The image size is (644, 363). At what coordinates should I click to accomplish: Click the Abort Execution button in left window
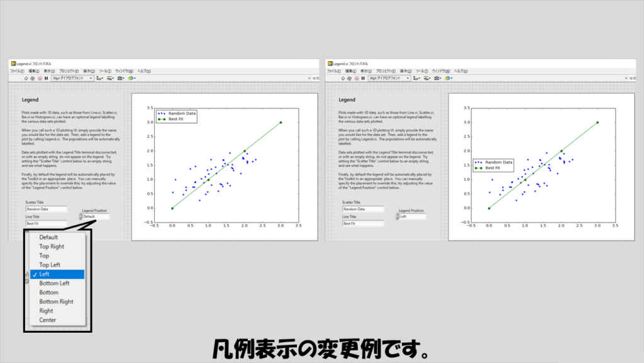pos(40,79)
